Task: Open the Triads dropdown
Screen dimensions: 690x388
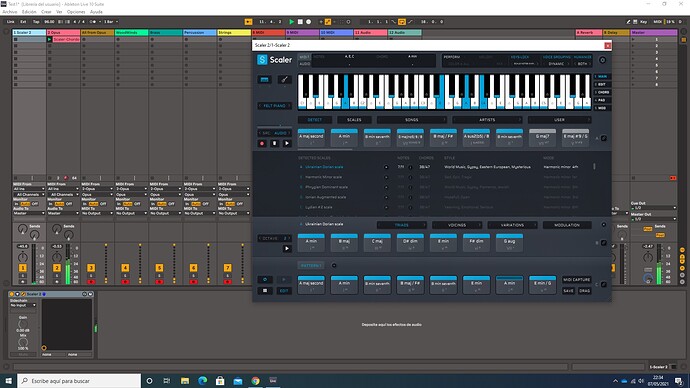Action: coord(402,225)
